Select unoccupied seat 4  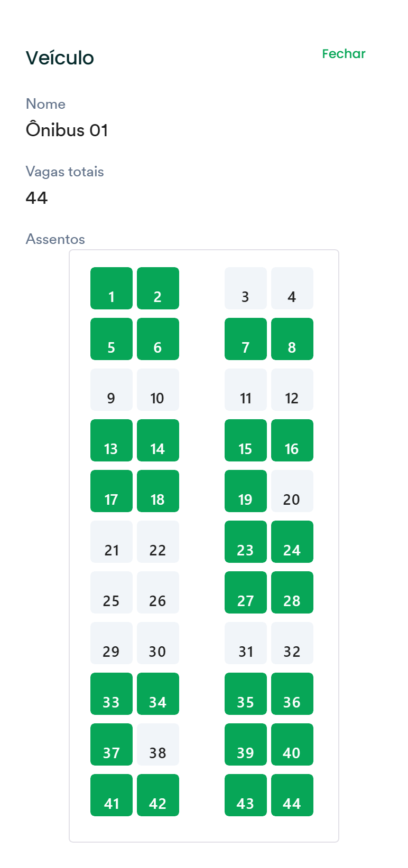[x=292, y=288]
